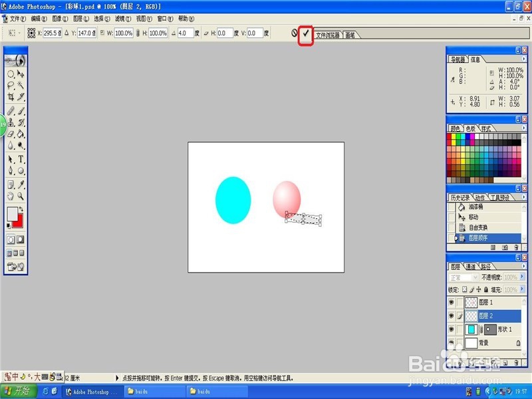The image size is (532, 399).
Task: Toggle the lock transparency option in Layers panel
Action: click(465, 289)
